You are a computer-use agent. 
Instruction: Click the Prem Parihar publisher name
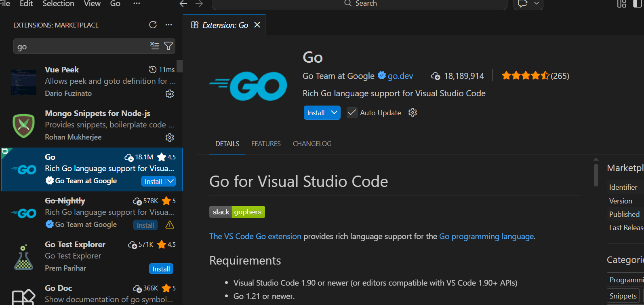pyautogui.click(x=65, y=268)
